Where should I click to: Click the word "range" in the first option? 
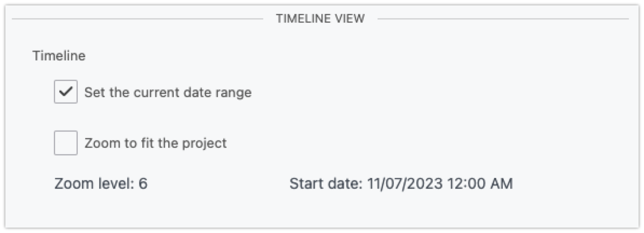(x=233, y=93)
